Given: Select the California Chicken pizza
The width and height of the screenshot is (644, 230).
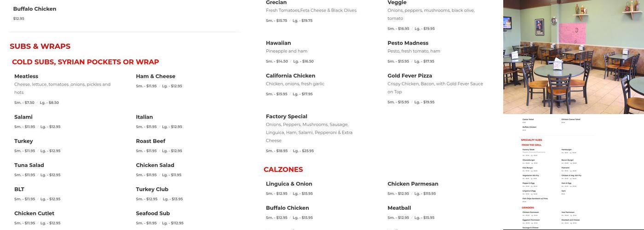Looking at the screenshot, I should pos(290,76).
